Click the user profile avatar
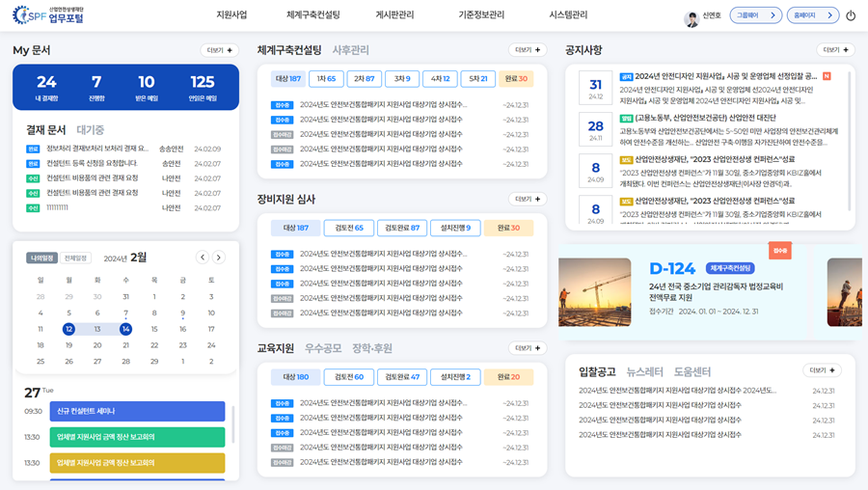Screen dimensions: 868x490 click(x=691, y=16)
